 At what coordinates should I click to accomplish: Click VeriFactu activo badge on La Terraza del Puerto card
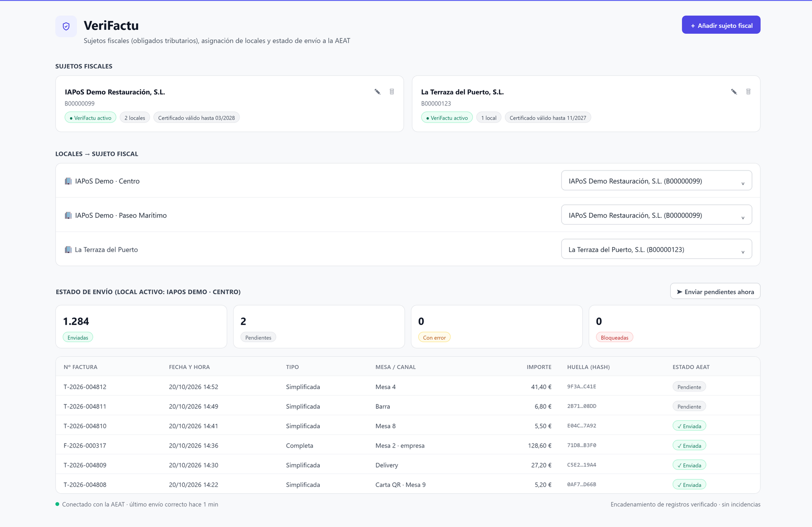(447, 118)
